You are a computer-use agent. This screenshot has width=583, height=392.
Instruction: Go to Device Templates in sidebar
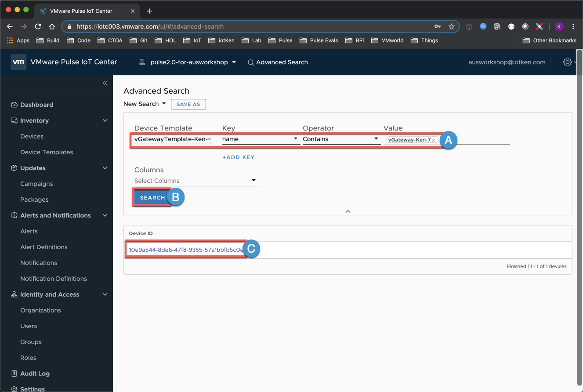tap(47, 152)
